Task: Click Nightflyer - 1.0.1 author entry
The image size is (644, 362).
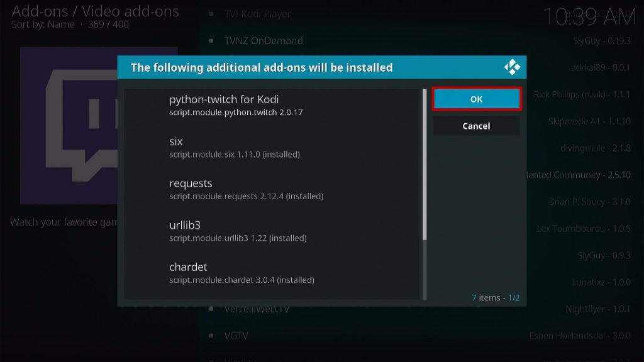Action: [598, 309]
